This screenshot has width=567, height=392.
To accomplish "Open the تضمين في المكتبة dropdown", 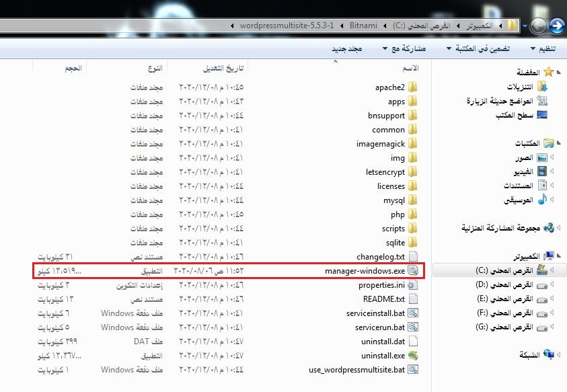I will click(480, 49).
